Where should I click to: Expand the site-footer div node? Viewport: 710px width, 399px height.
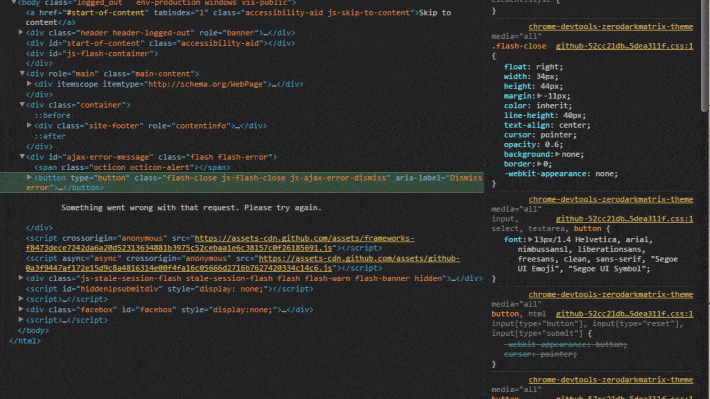[29, 125]
